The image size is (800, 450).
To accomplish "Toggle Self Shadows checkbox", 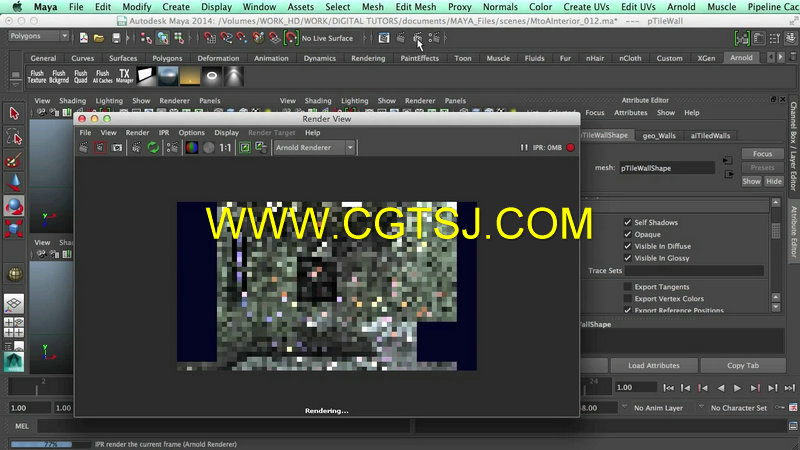I will [x=628, y=222].
